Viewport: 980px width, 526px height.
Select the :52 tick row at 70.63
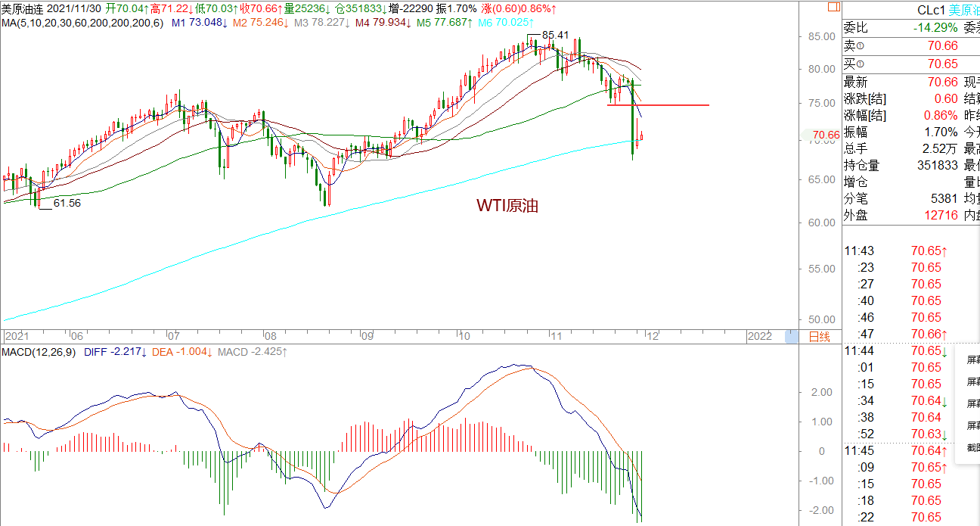point(896,434)
